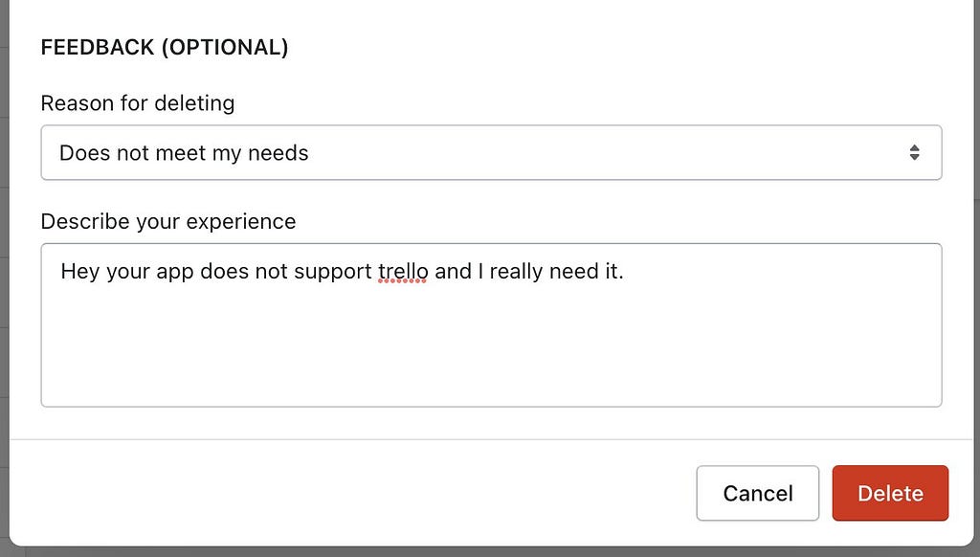This screenshot has width=980, height=557.
Task: Click the dimmed backdrop below the dialog
Action: (x=490, y=552)
